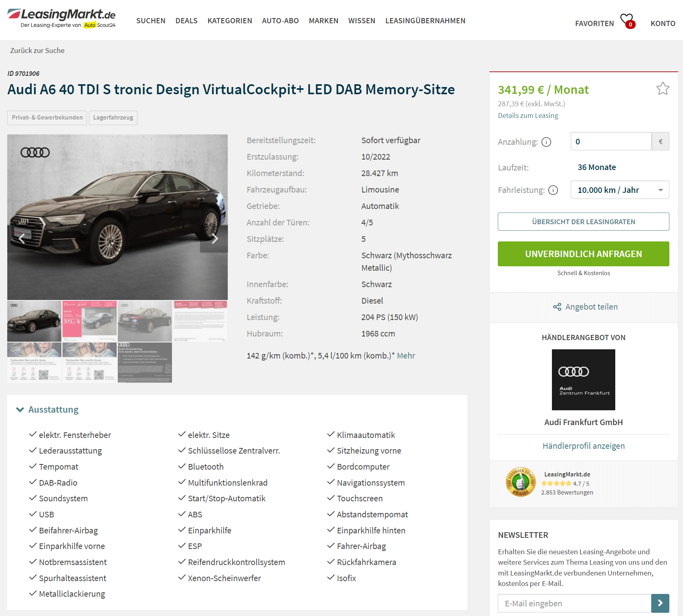
Task: Select the white document thumbnail
Action: tap(200, 321)
